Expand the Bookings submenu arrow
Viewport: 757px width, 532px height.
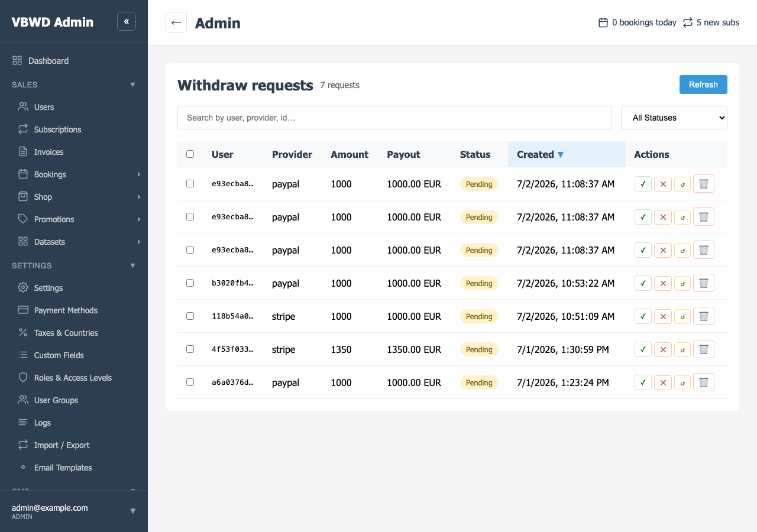(139, 174)
